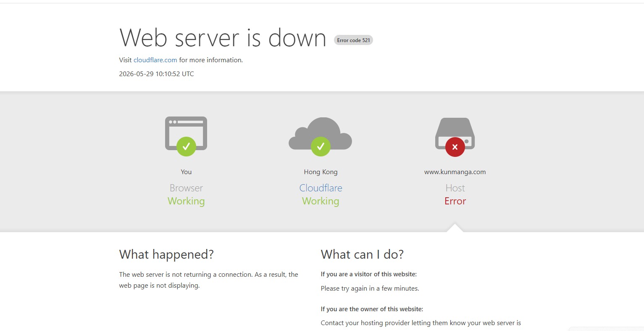This screenshot has width=644, height=331.
Task: Click the browser window icon with checkmark
Action: click(x=186, y=136)
